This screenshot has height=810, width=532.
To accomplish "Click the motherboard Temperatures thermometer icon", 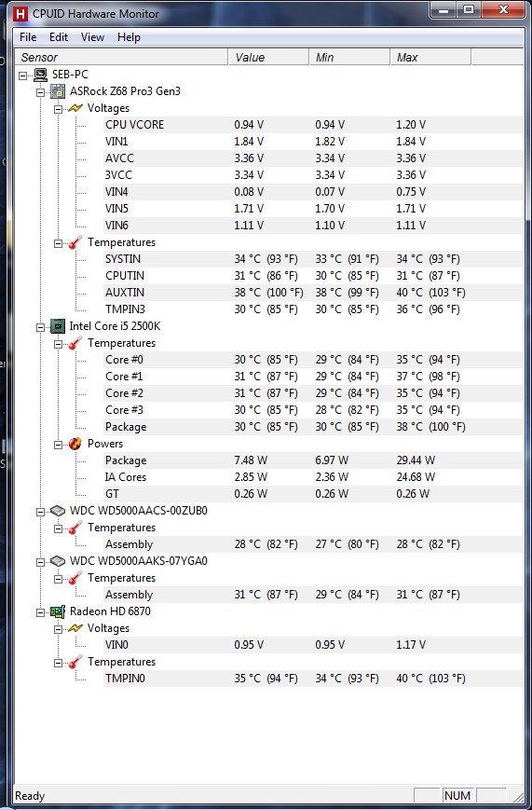I will [x=75, y=242].
